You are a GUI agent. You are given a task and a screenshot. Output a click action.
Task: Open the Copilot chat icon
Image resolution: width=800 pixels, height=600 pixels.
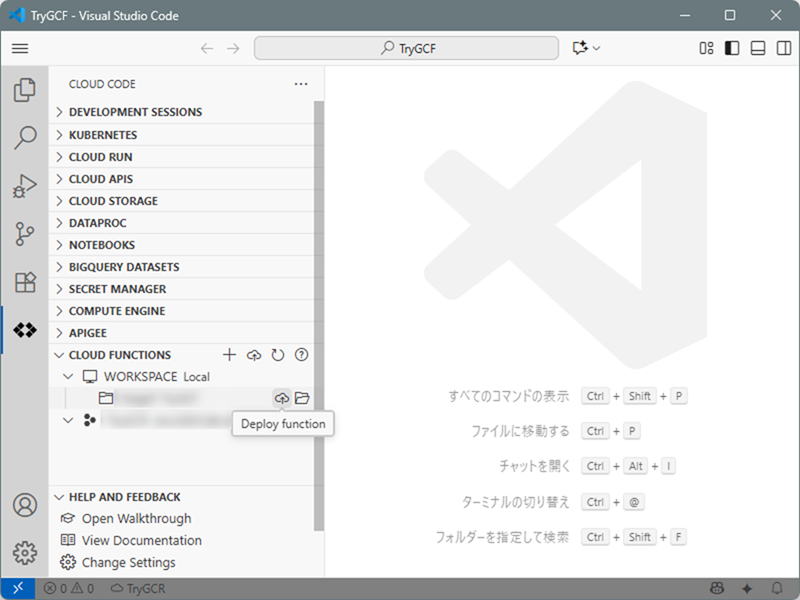(580, 48)
